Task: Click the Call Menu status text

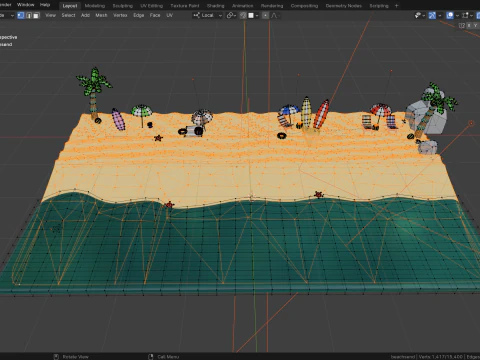Action: (x=168, y=357)
